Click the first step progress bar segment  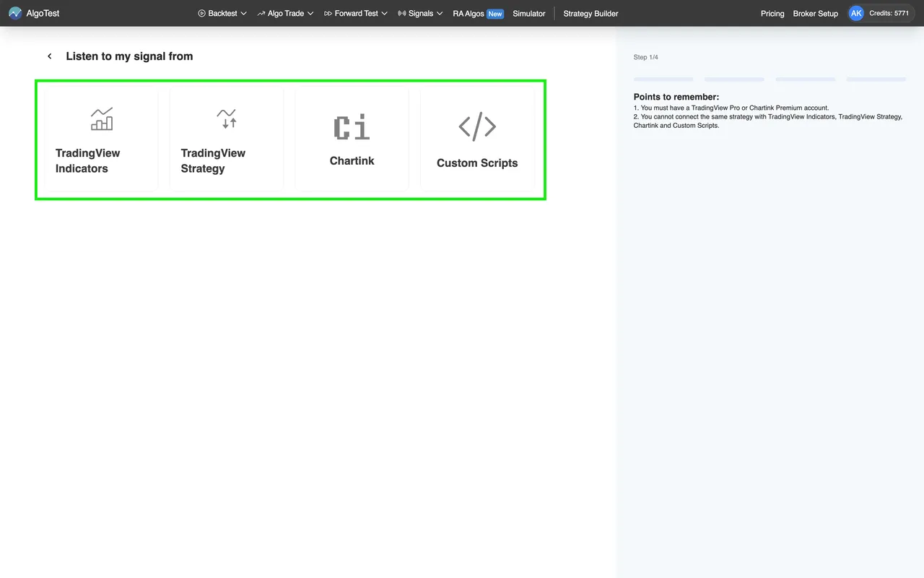pyautogui.click(x=663, y=79)
